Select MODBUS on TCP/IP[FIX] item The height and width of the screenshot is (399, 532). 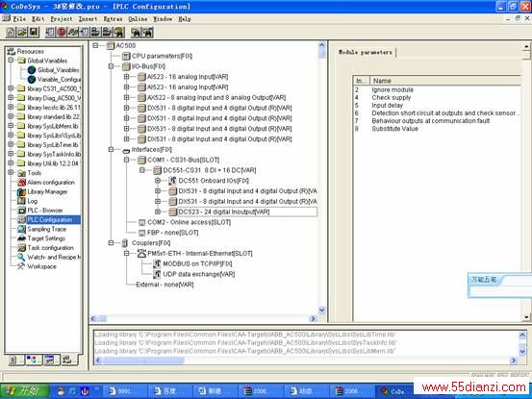[x=197, y=263]
